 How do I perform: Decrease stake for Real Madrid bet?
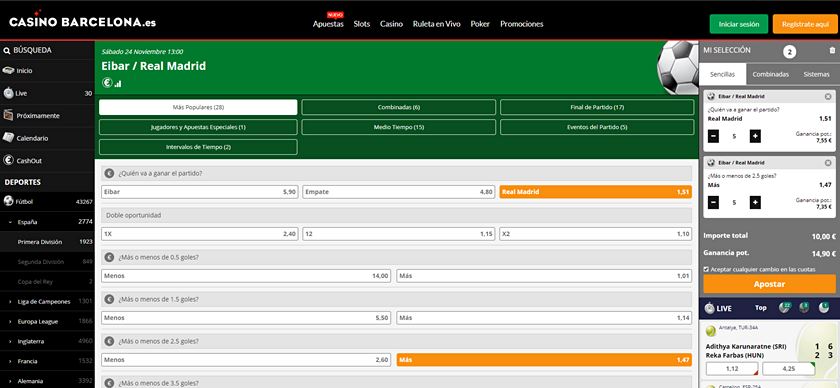click(714, 136)
